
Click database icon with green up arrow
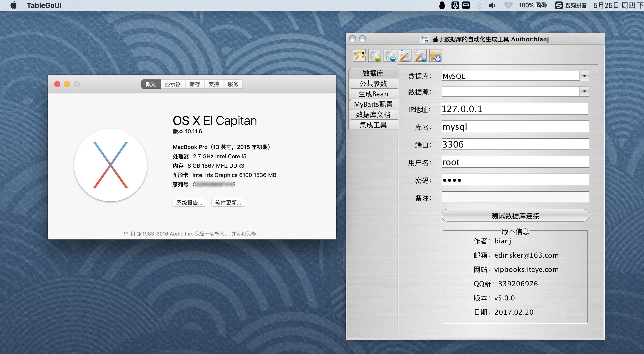pos(374,55)
